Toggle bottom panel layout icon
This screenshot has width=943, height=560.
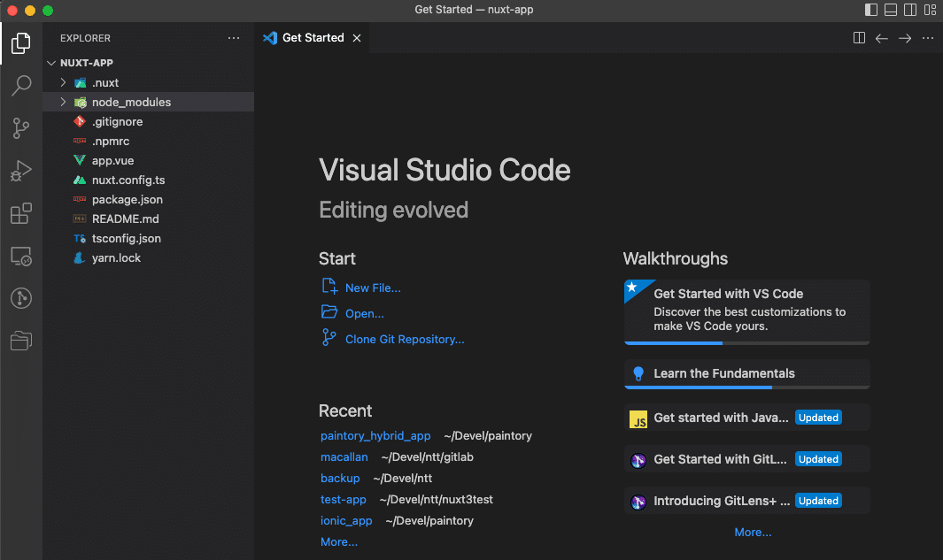[891, 10]
